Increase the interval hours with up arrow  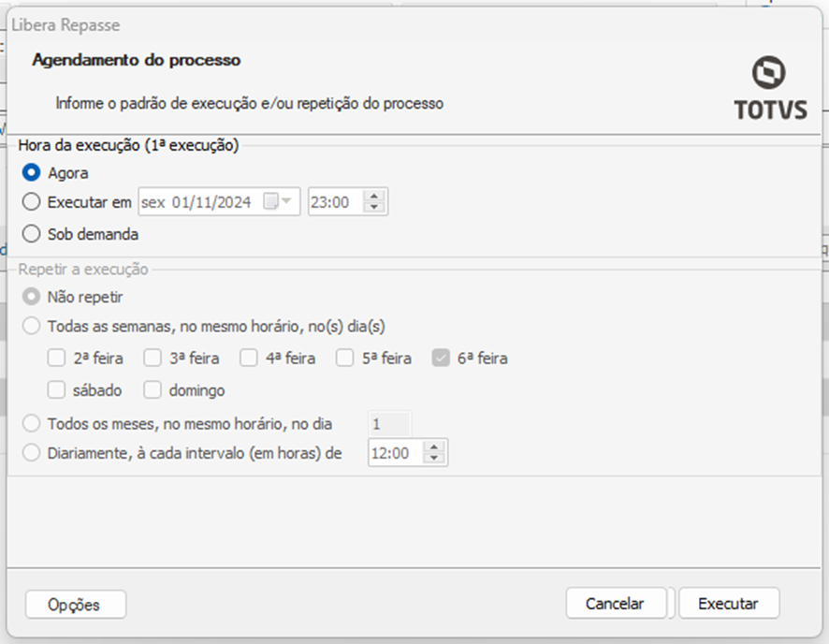coord(434,447)
